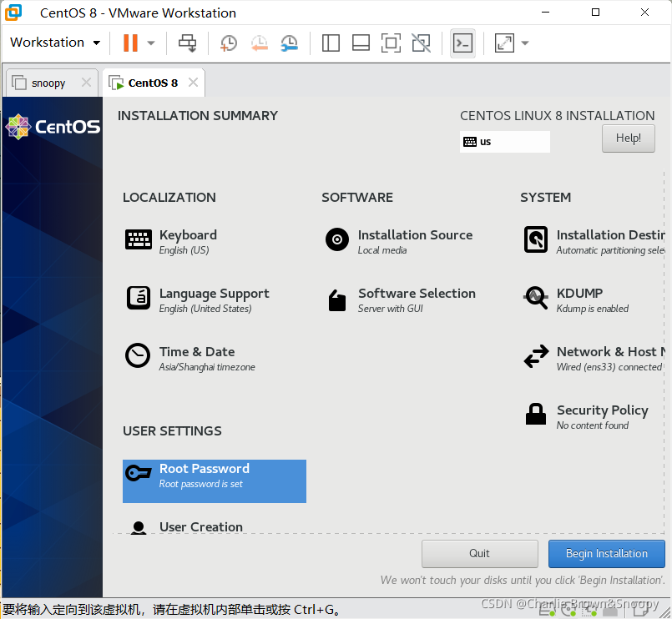Click send Ctrl+Alt+Del toolbar icon
This screenshot has width=672, height=619.
pos(187,43)
